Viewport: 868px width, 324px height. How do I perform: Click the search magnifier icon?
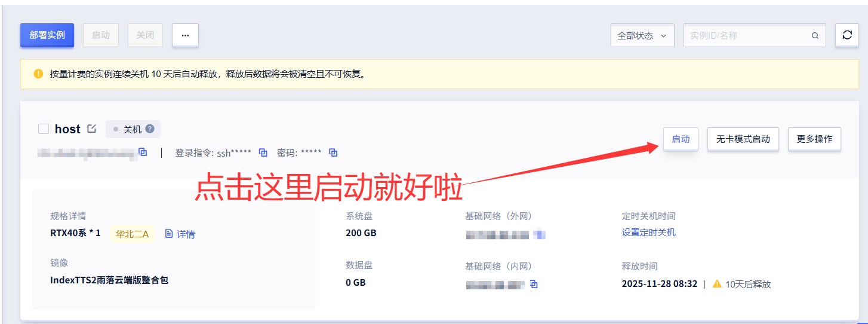pos(815,36)
